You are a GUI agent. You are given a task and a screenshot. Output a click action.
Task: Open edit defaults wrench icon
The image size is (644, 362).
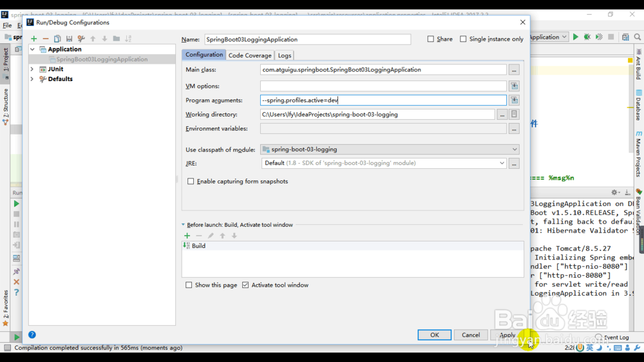tap(81, 39)
